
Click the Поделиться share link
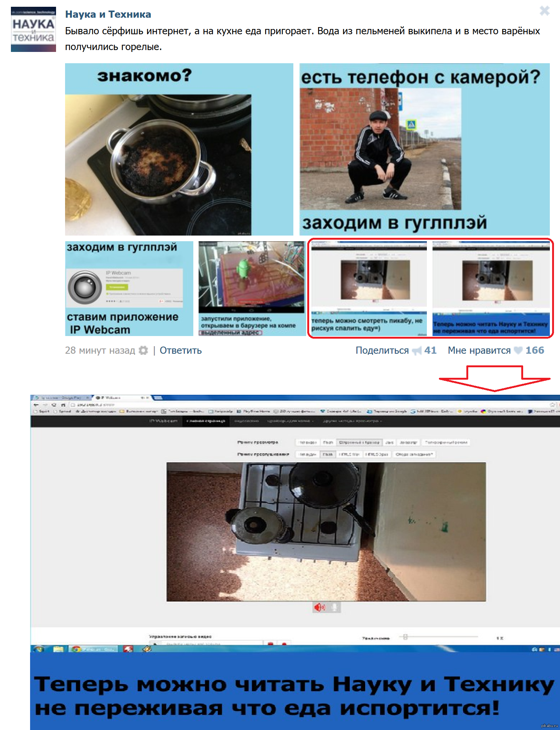coord(382,350)
